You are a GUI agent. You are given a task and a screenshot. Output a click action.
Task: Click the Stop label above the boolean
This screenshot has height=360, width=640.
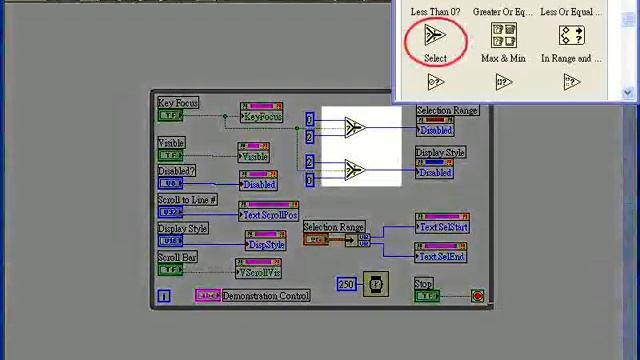pyautogui.click(x=423, y=284)
